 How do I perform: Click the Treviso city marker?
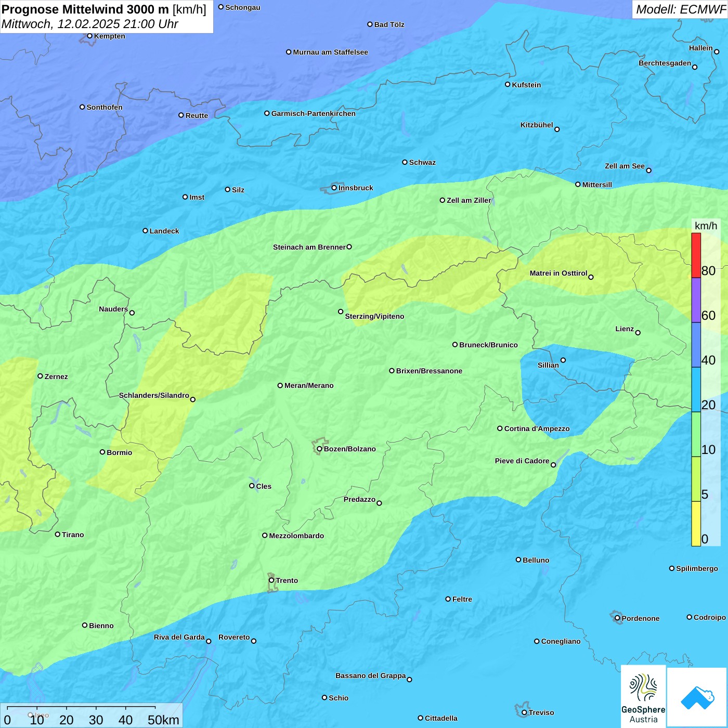524,712
